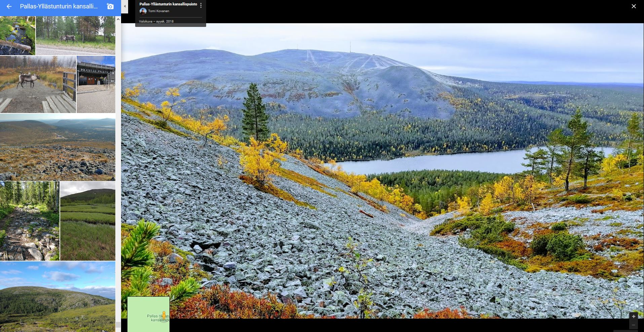Click the Pallas-Yllästunturin kansallispuisto photo title

coord(168,4)
